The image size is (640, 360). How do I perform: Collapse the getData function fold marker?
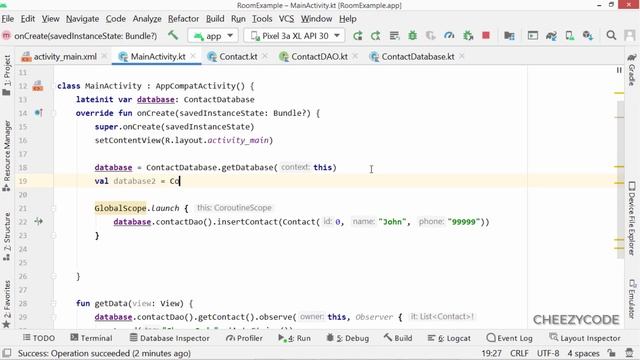tap(53, 304)
